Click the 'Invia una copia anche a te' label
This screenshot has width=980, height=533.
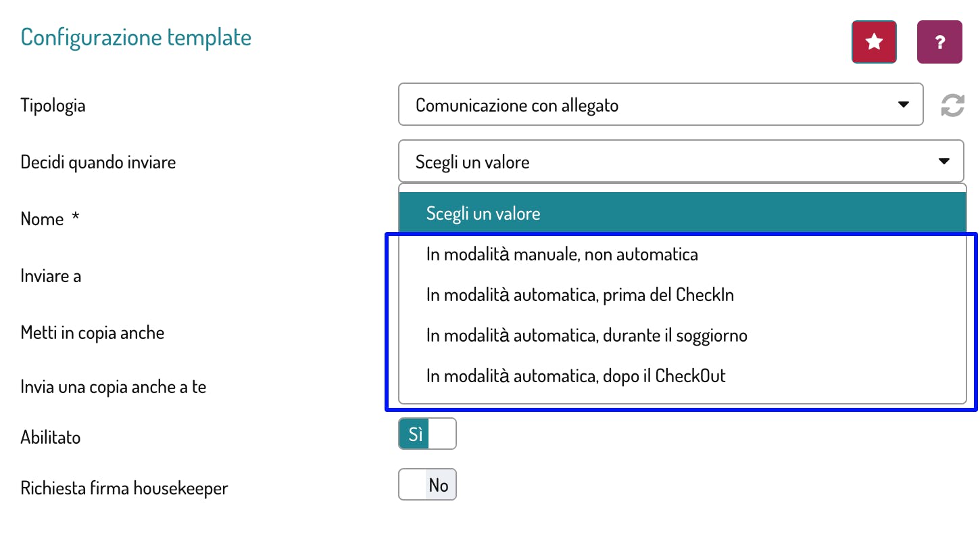click(x=113, y=388)
